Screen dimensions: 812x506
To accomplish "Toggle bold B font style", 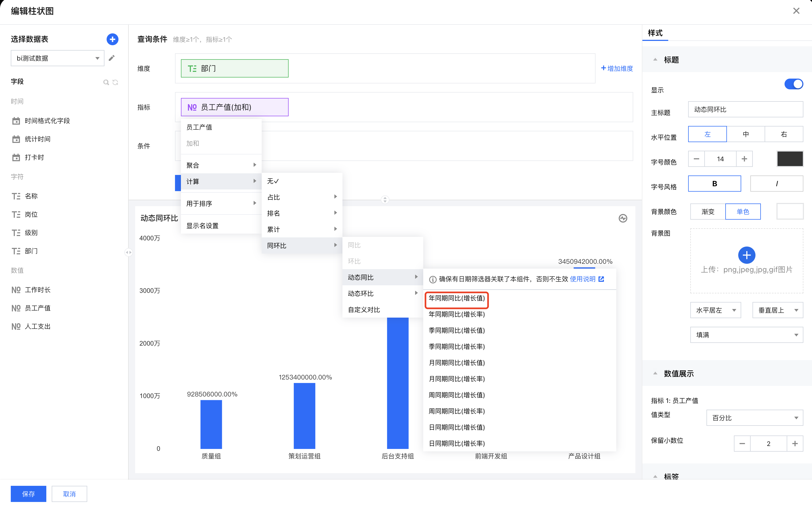I will (x=714, y=184).
